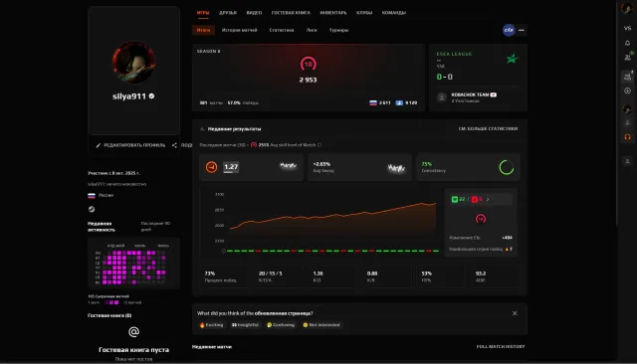Click the orange rating icon beside 1.27
This screenshot has height=364, width=637.
tap(211, 167)
